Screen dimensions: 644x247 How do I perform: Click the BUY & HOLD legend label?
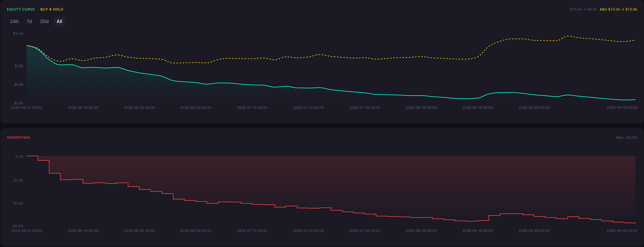[x=52, y=9]
